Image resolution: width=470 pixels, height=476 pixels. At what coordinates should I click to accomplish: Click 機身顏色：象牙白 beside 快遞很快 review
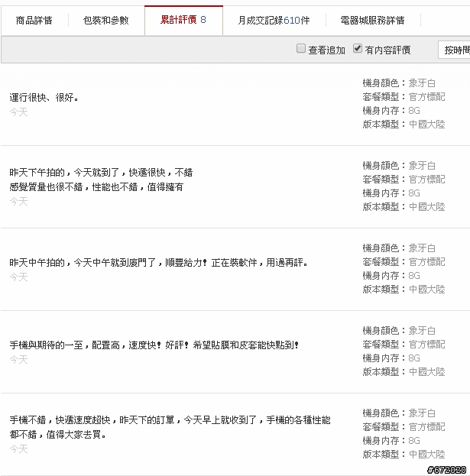click(x=399, y=166)
